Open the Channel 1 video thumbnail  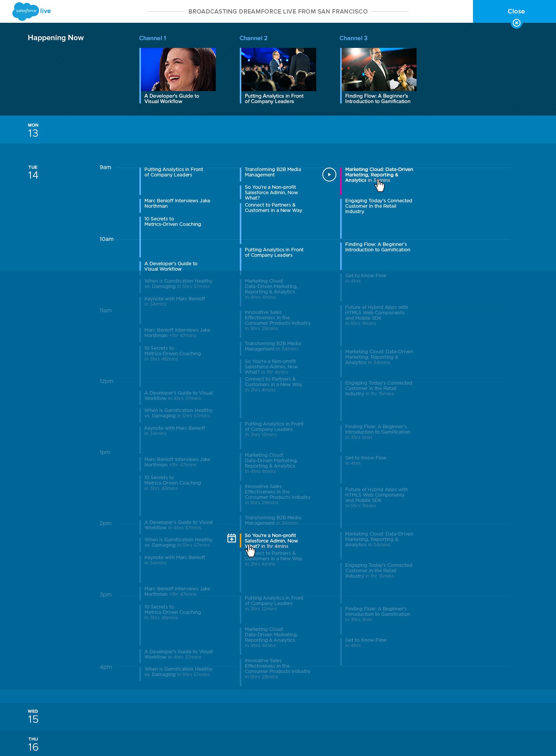(x=178, y=69)
